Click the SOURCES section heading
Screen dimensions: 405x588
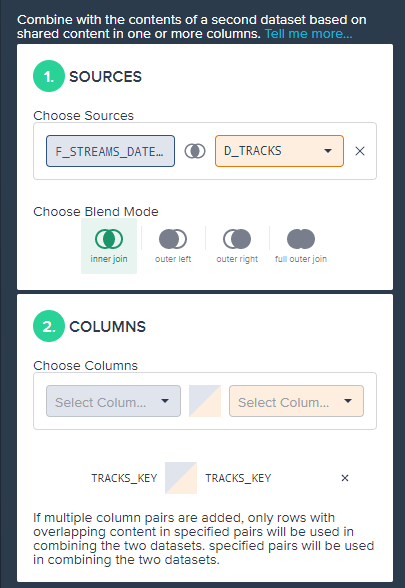[x=105, y=76]
